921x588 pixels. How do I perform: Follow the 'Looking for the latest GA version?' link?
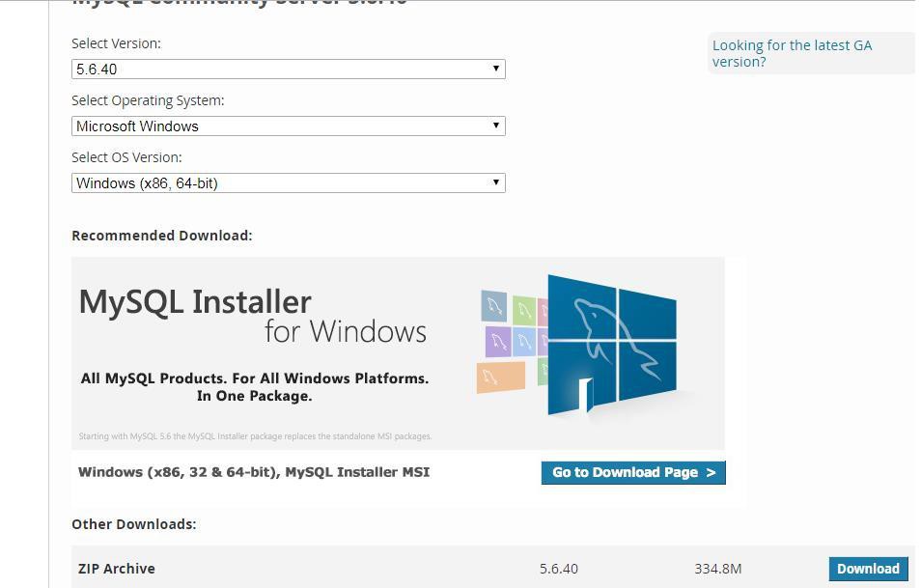792,53
